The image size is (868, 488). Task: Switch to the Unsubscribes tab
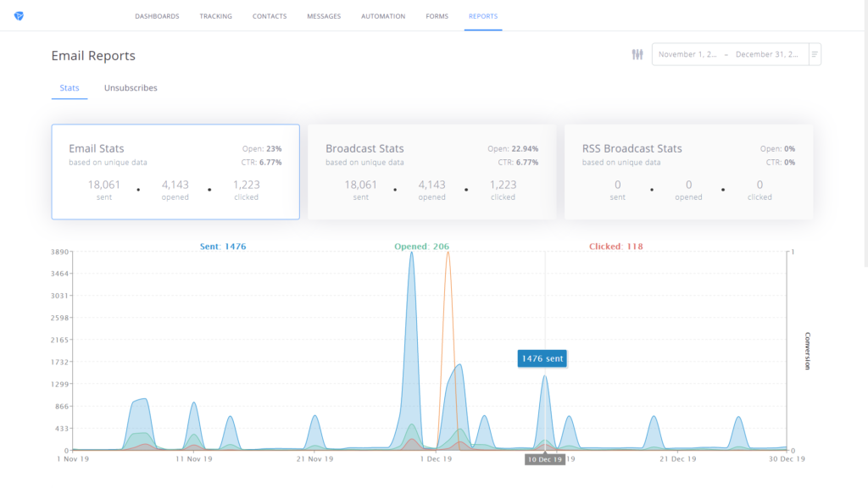click(131, 87)
